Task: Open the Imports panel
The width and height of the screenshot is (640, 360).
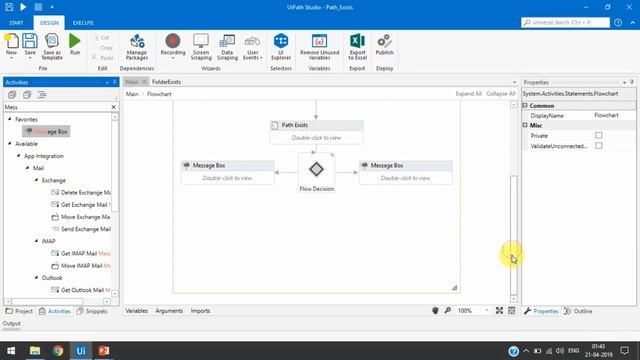Action: [x=200, y=311]
